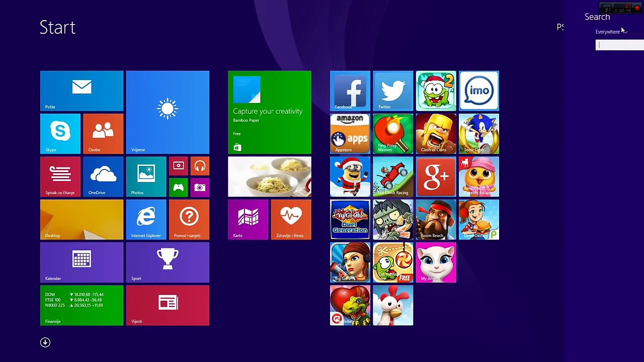
Task: Open the Pošta mail tile
Action: 82,91
